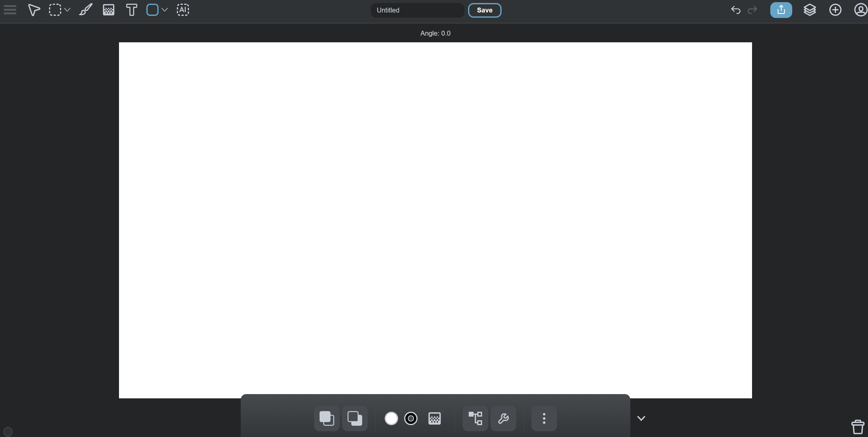Select the black circle fill option
Image resolution: width=868 pixels, height=437 pixels.
click(411, 418)
